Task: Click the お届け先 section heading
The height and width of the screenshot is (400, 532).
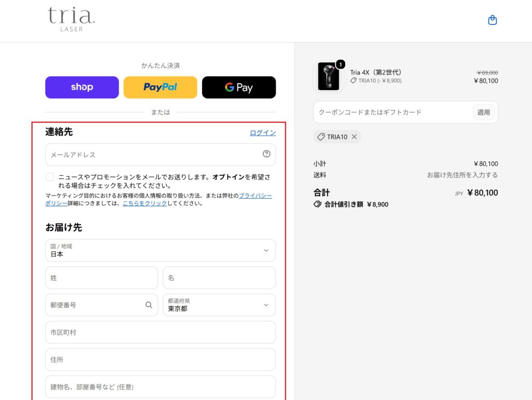Action: click(64, 227)
